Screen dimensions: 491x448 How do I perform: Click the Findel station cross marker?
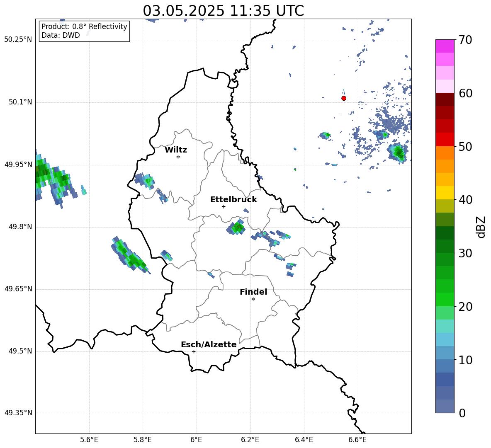253,299
